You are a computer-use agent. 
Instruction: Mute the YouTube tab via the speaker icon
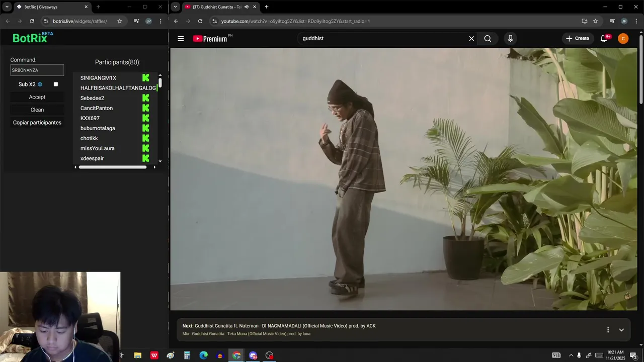click(x=247, y=7)
